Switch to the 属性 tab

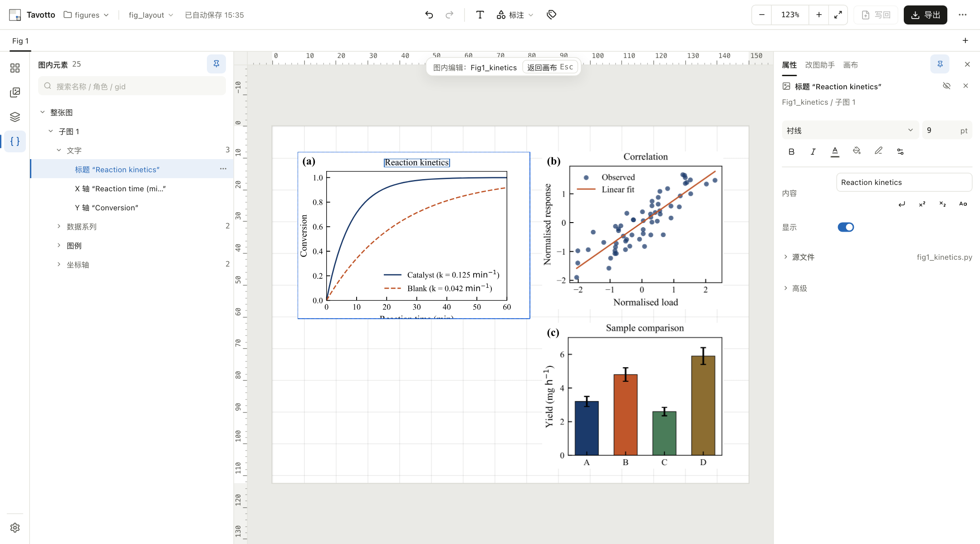pos(789,65)
